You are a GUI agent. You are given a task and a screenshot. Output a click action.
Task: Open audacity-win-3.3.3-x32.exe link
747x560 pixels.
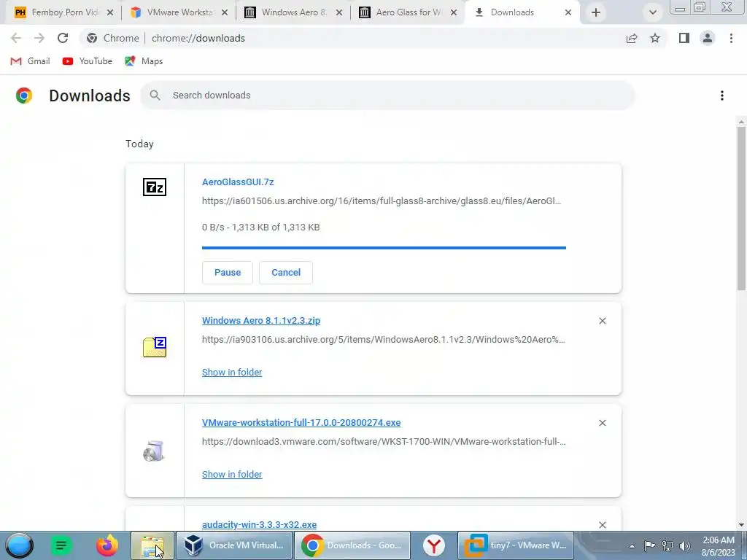[x=259, y=524]
